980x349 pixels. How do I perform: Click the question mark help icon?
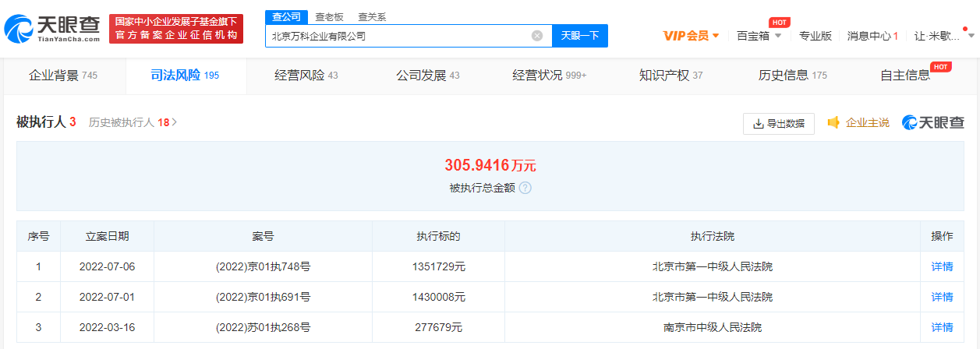[525, 188]
